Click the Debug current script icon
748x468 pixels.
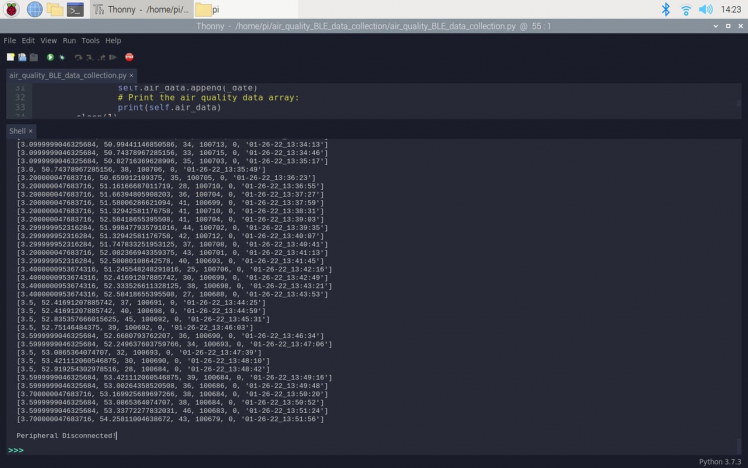(61, 57)
